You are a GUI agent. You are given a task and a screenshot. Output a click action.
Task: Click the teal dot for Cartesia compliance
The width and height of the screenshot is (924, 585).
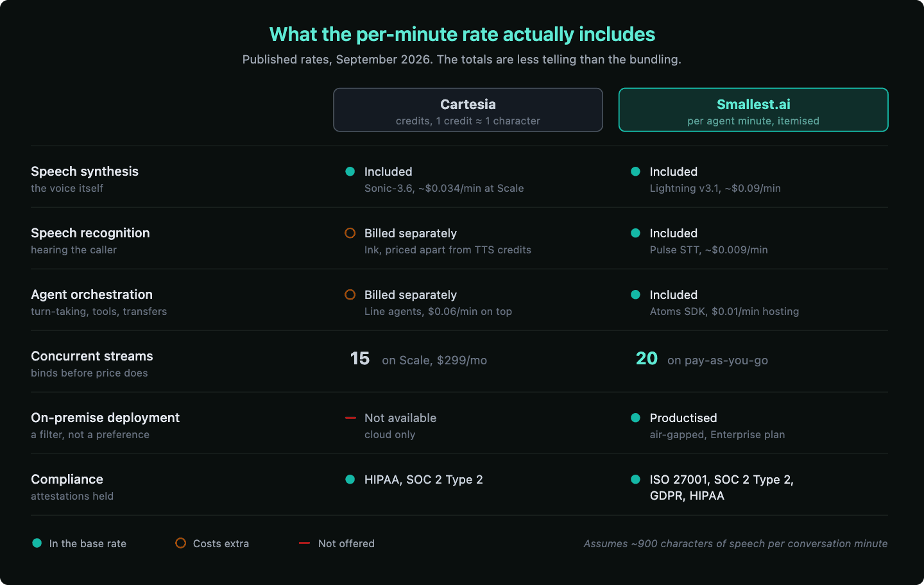pos(350,479)
